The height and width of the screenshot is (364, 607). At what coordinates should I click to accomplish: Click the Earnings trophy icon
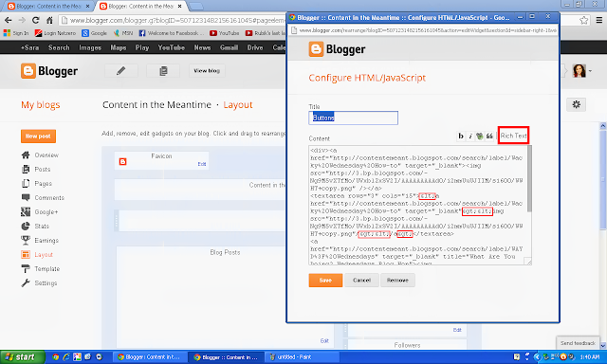(26, 241)
